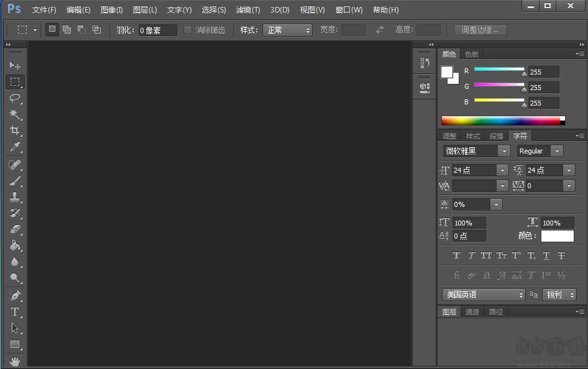Toggle All Caps text formatting
This screenshot has width=588, height=369.
[485, 255]
